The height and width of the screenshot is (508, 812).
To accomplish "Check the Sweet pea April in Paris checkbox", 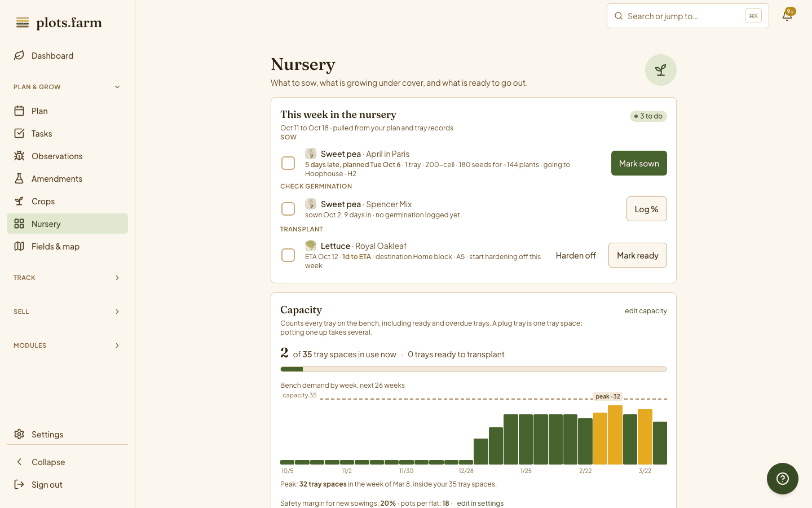I will point(288,163).
